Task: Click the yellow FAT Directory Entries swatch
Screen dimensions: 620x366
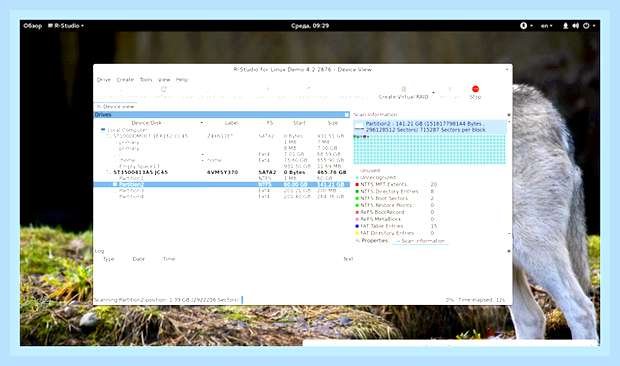Action: (x=357, y=233)
